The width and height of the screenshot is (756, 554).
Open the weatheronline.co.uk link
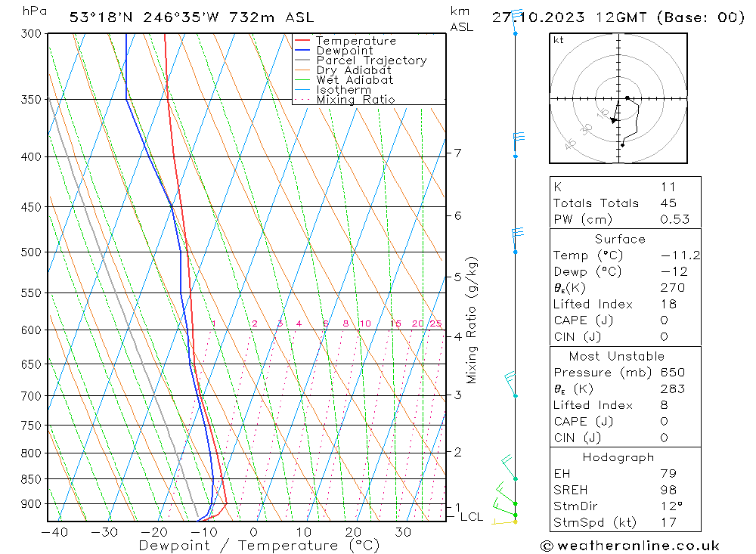[x=630, y=545]
